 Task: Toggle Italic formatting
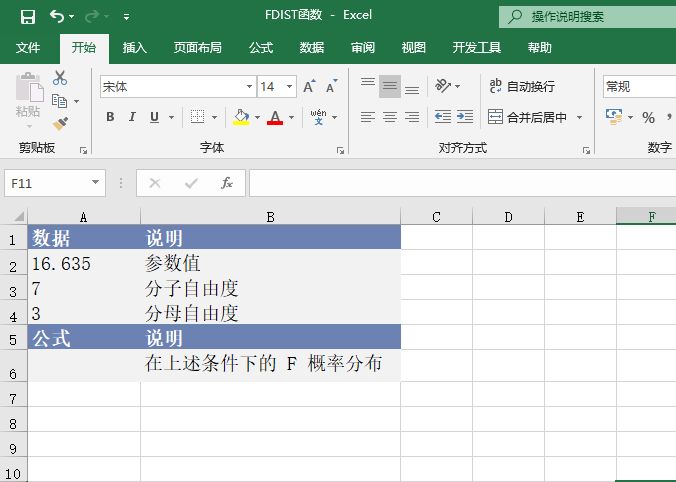coord(132,117)
